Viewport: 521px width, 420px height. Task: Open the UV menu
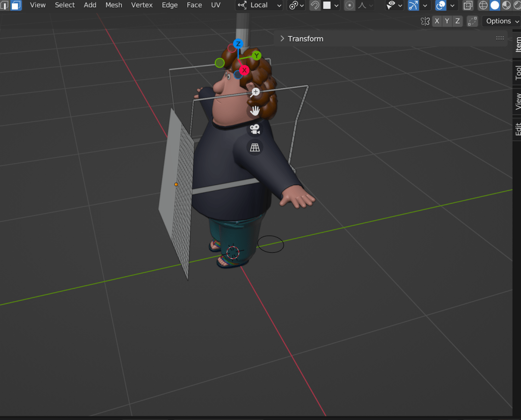coord(216,5)
